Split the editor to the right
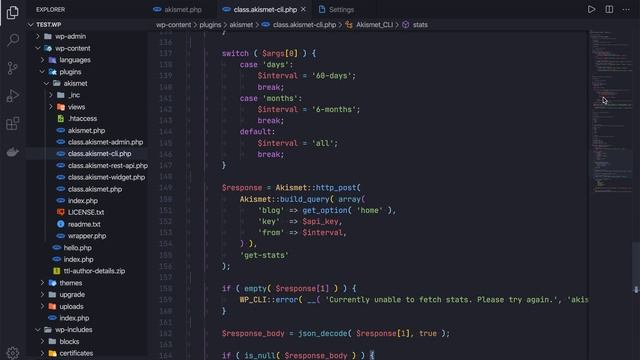The height and width of the screenshot is (360, 640). (x=609, y=9)
